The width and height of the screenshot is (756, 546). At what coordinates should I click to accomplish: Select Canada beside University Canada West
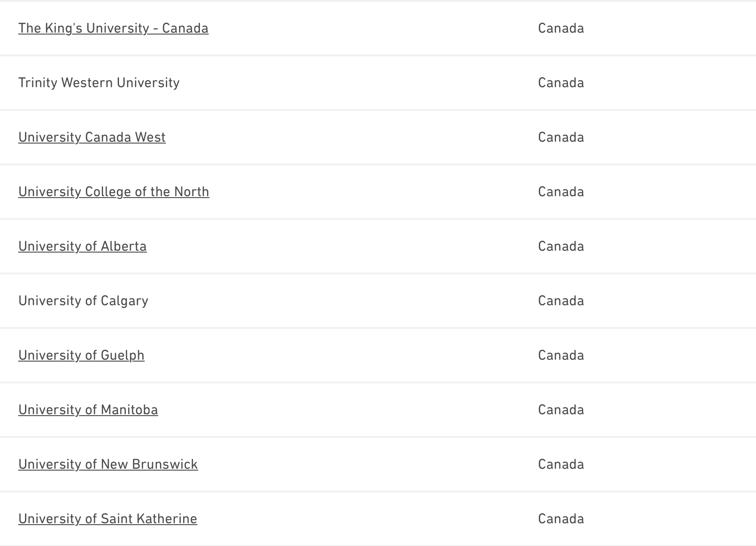click(561, 137)
